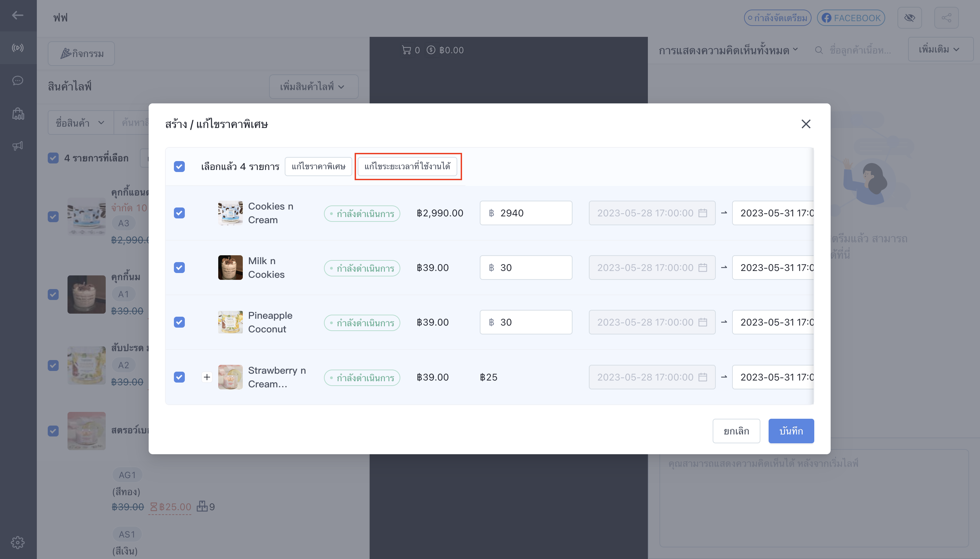Click the แก้ไขราคาพิเศษ button
This screenshot has height=559, width=980.
tap(318, 166)
